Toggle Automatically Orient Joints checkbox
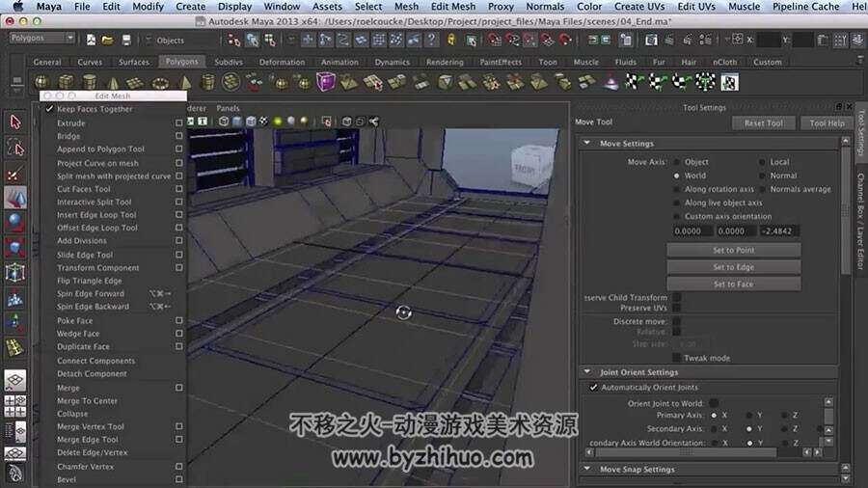Screen dimensions: 868x488 593,388
